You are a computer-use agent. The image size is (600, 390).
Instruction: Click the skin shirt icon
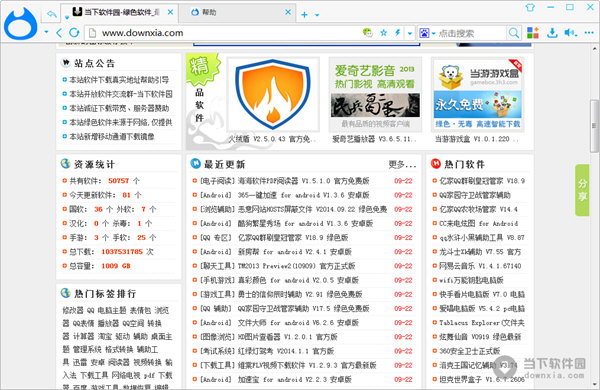click(x=530, y=7)
